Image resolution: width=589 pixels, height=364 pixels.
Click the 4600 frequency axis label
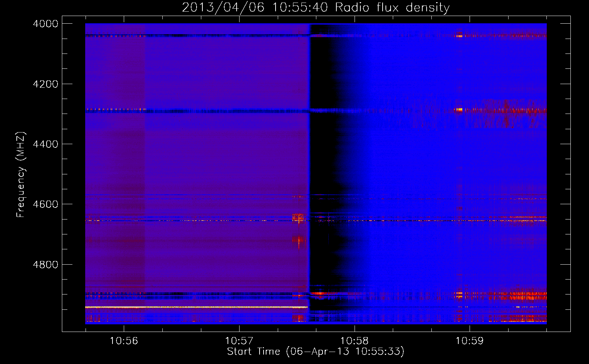(46, 204)
